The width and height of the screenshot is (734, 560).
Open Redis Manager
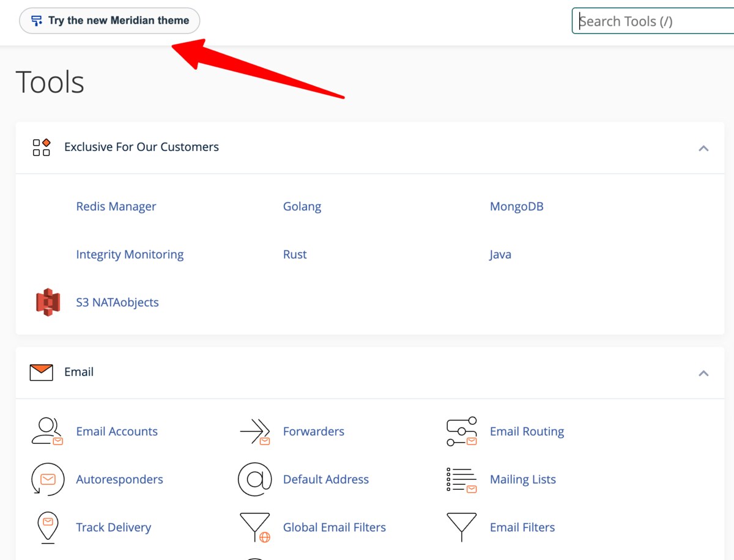[x=116, y=207]
